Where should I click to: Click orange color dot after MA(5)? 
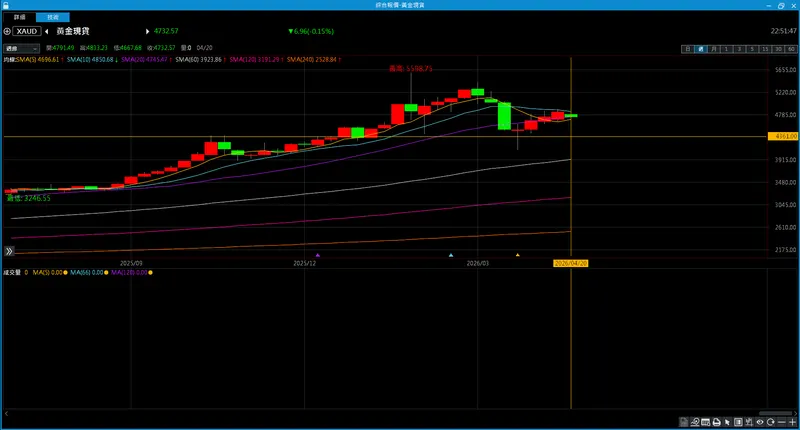click(65, 272)
